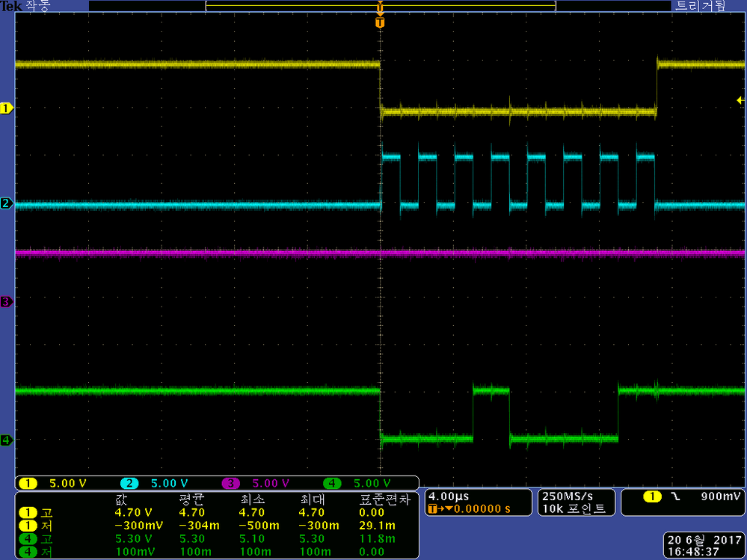
Task: Click the 10k 포인트 record length readout
Action: point(574,509)
